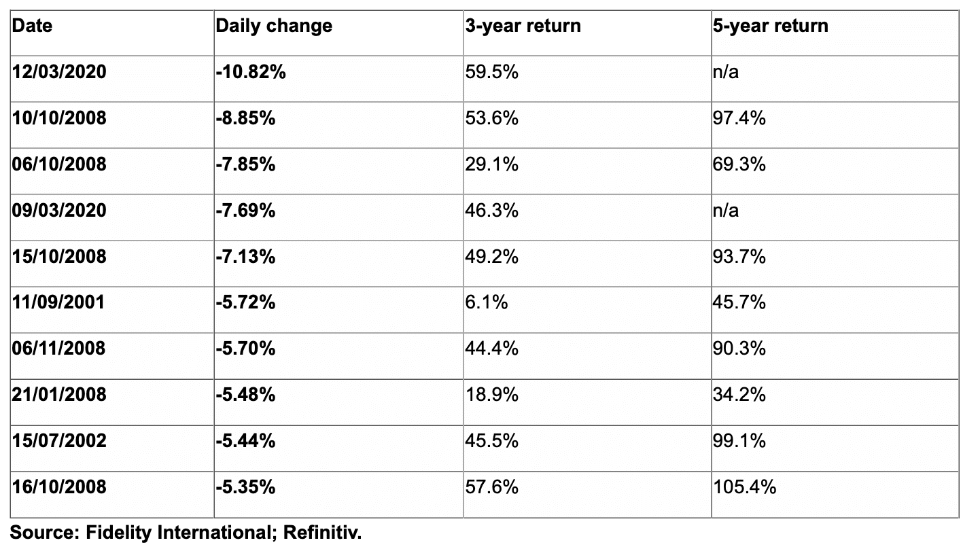Select the 06/10/2008 date cell
Screen dimensions: 980x549
pyautogui.click(x=112, y=171)
